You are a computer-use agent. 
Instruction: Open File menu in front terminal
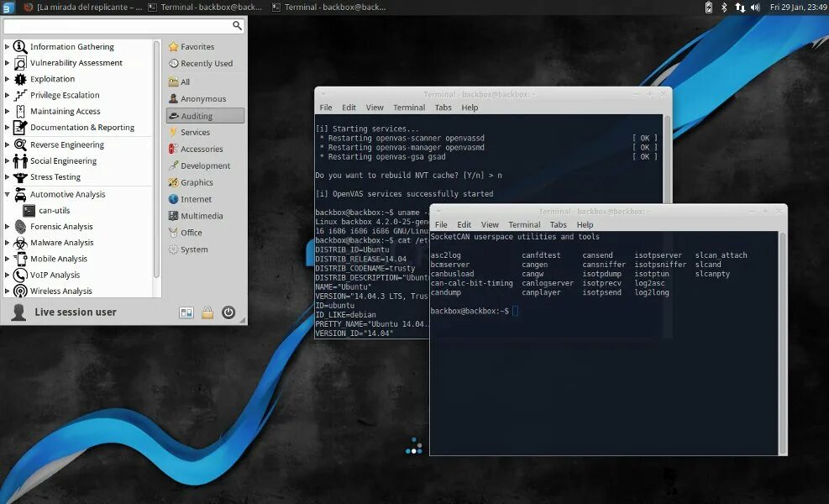(x=441, y=225)
